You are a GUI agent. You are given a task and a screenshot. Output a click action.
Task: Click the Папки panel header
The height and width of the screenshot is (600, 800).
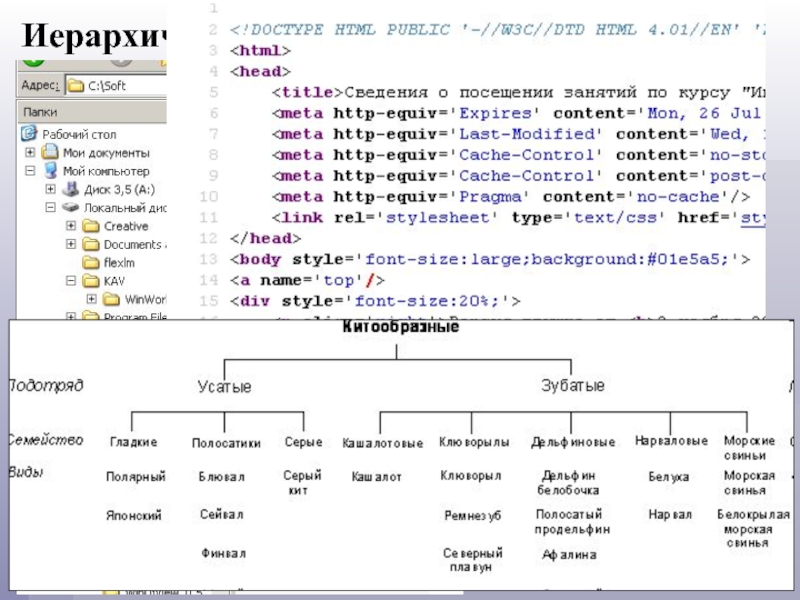coord(92,112)
